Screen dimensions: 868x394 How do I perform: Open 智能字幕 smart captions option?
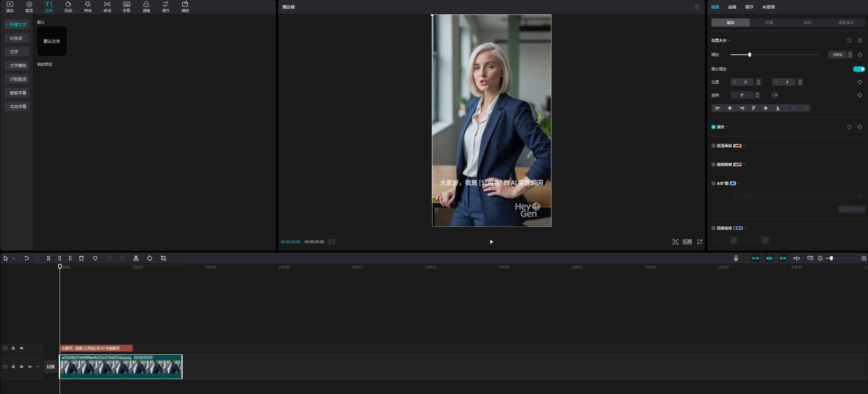17,93
